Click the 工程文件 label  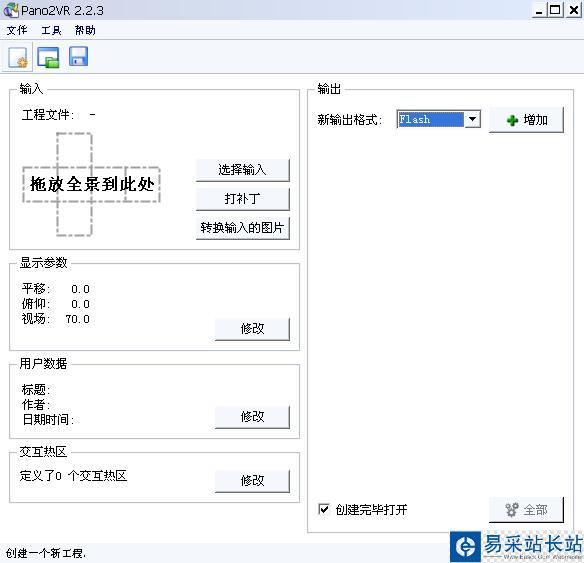pos(48,115)
